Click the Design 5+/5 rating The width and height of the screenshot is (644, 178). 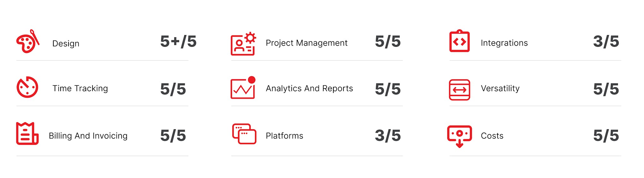pyautogui.click(x=178, y=42)
